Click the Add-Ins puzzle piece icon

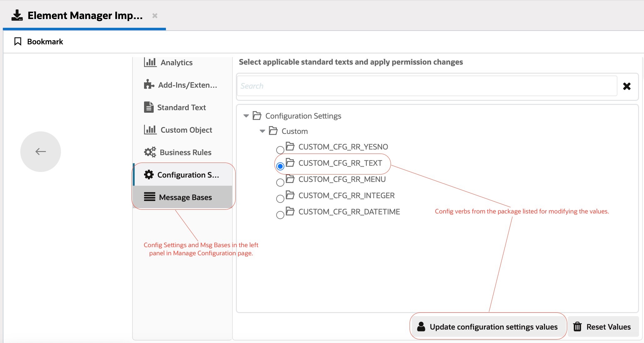149,85
